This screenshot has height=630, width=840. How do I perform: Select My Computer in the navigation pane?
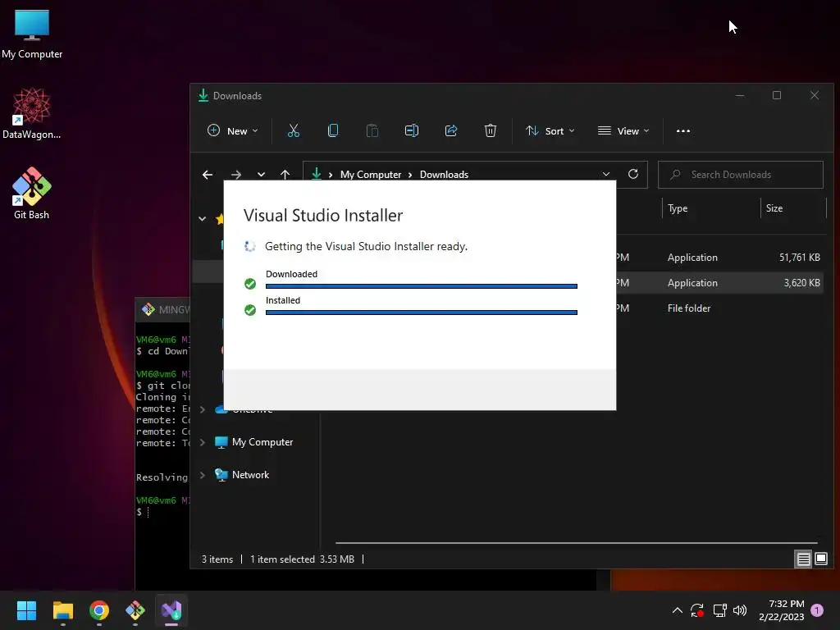click(262, 442)
